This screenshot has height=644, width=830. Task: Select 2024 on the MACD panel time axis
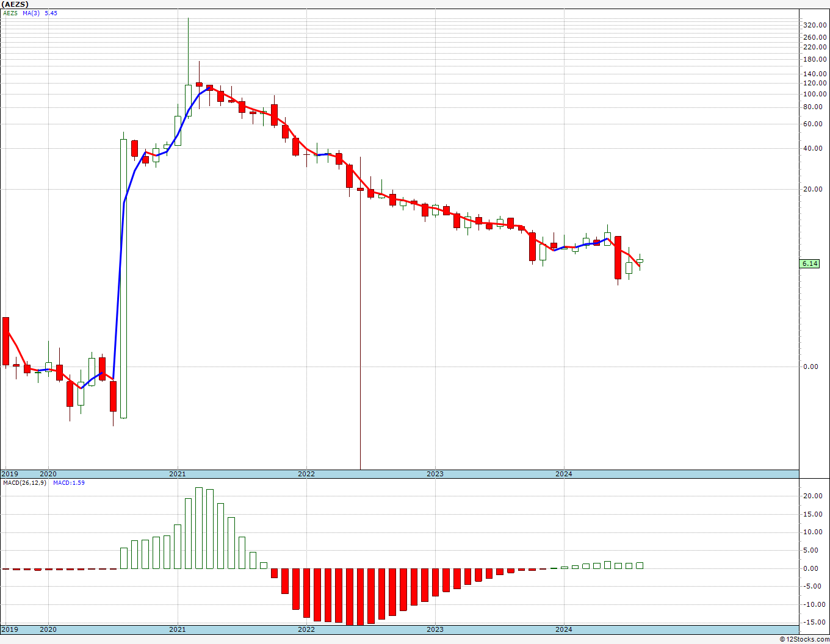(564, 629)
